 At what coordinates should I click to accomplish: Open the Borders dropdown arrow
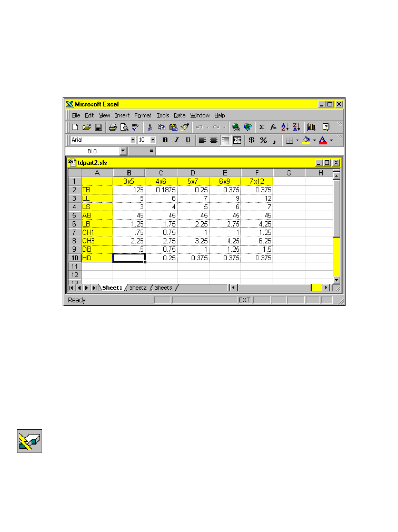pos(297,140)
